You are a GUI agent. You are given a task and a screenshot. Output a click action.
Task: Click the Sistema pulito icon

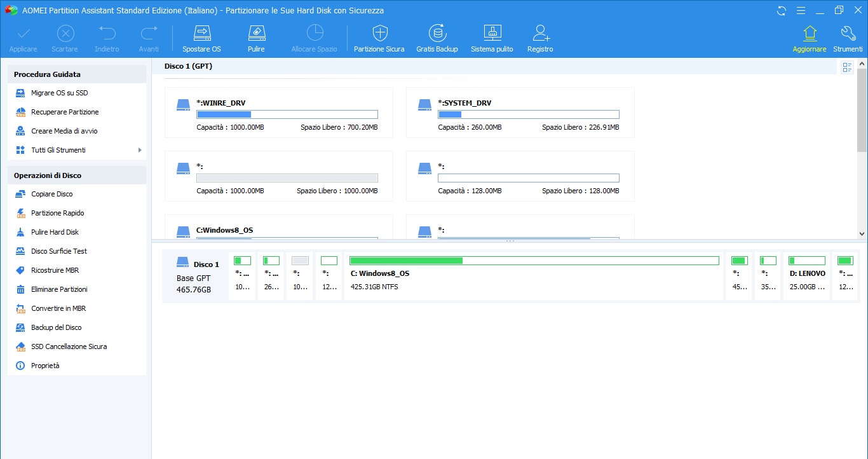[492, 37]
